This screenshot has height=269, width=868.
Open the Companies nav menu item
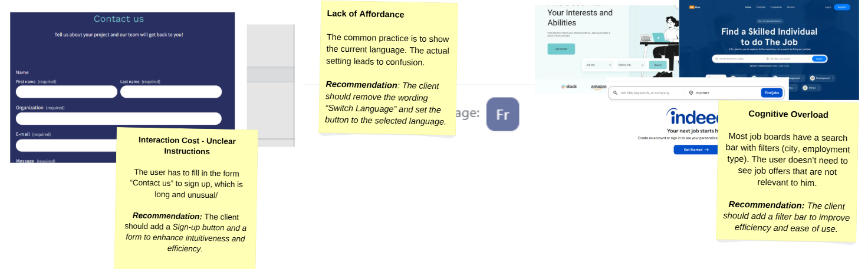(x=776, y=8)
